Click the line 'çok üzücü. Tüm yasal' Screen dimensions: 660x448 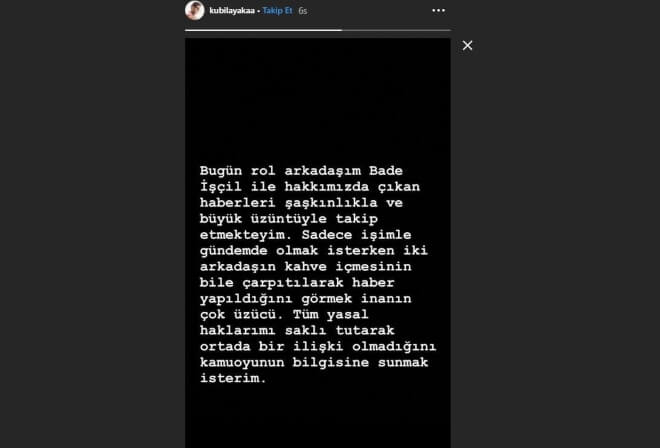click(x=284, y=315)
